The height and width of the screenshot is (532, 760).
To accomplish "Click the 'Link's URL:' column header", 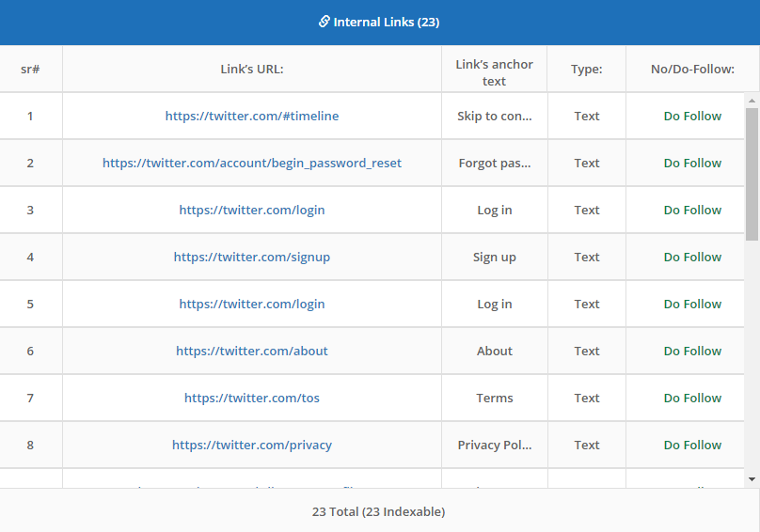I will [252, 69].
